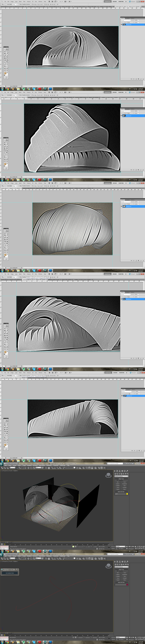
Task: Toggle Show Transform Controls in fourth Photoshop window
Action: point(19,277)
